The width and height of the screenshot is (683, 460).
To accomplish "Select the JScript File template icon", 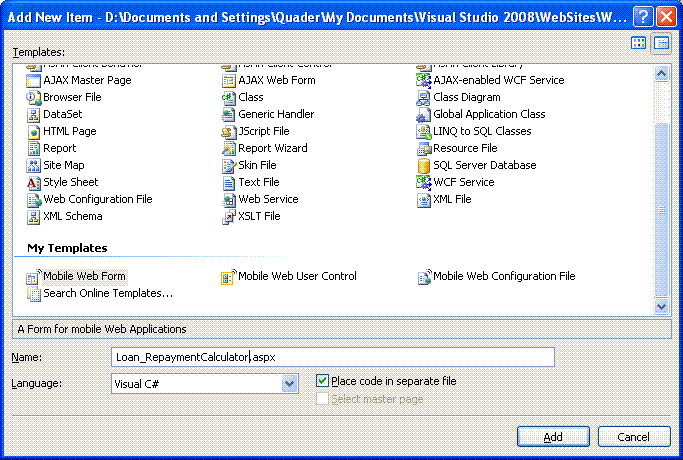I will click(228, 132).
